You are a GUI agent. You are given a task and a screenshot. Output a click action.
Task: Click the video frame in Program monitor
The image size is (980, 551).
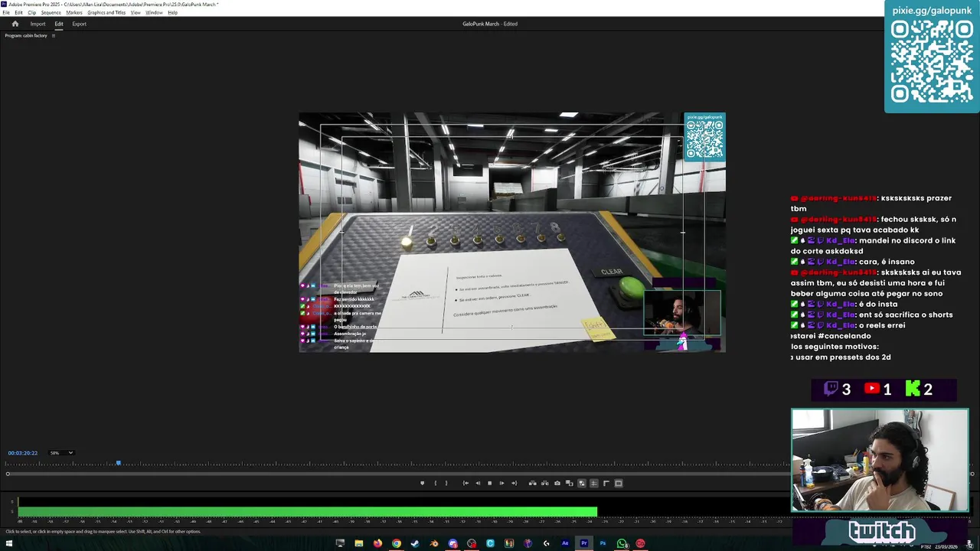[512, 233]
